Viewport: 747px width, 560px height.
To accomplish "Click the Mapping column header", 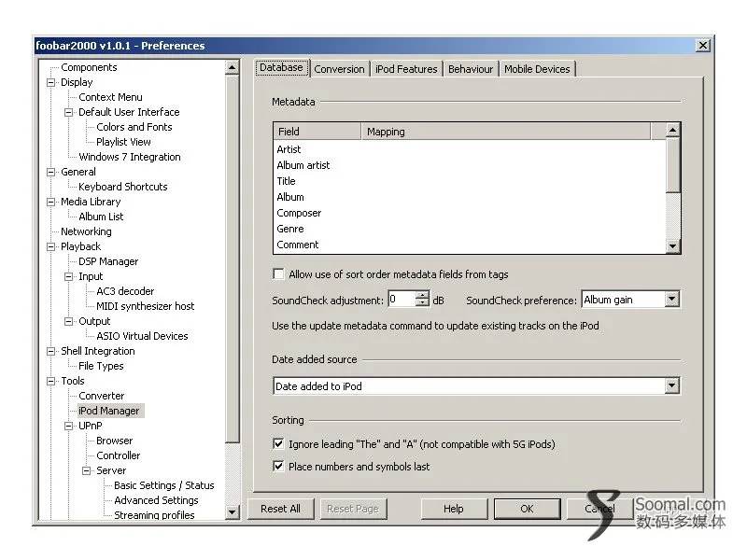I will pos(506,132).
